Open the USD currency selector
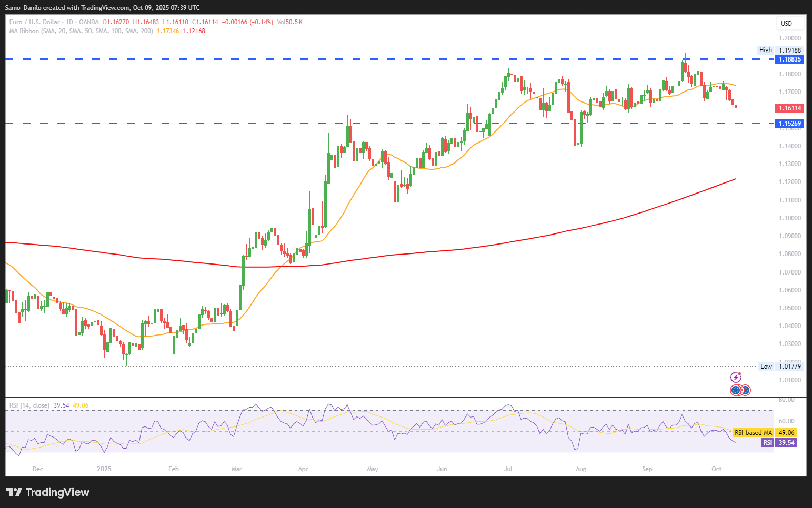 pyautogui.click(x=790, y=23)
